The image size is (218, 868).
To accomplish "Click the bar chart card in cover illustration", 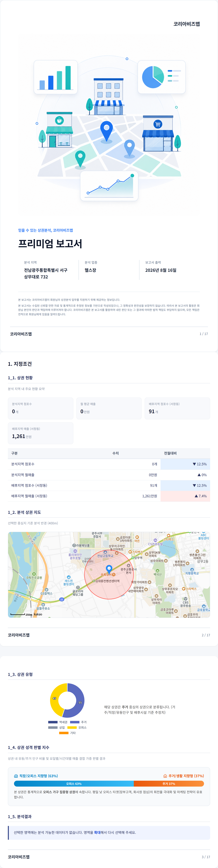I will pos(55,77).
